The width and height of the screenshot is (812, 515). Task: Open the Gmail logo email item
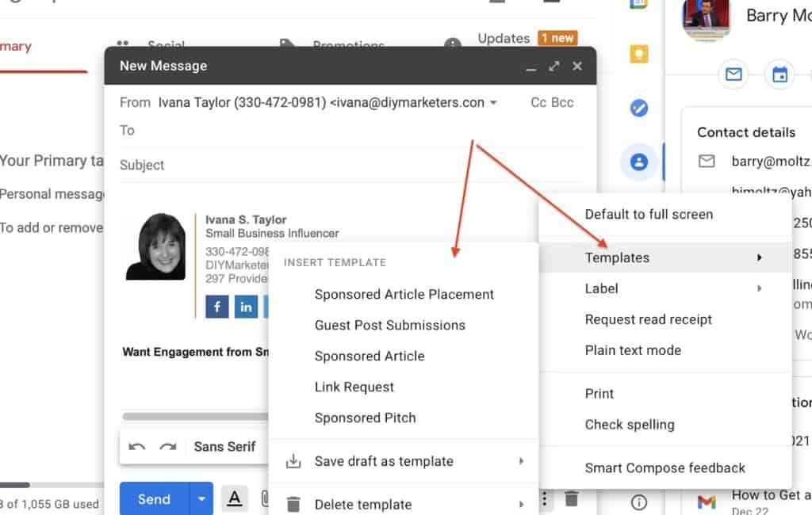[x=707, y=501]
